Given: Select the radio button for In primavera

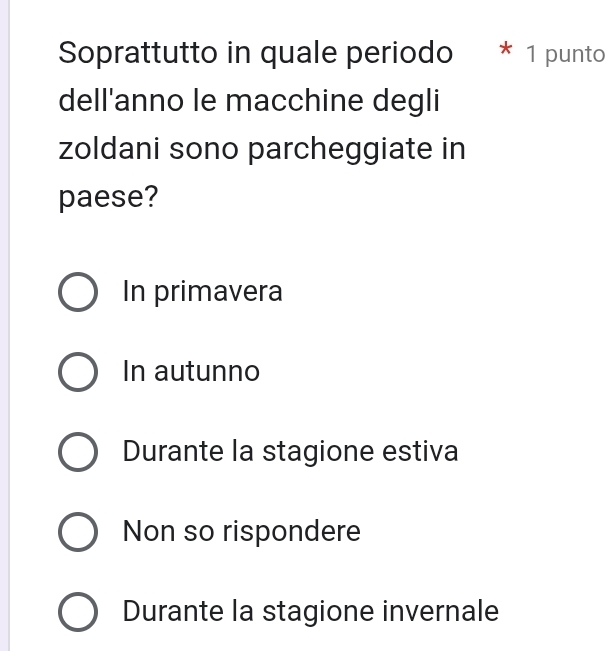Looking at the screenshot, I should coord(79,293).
